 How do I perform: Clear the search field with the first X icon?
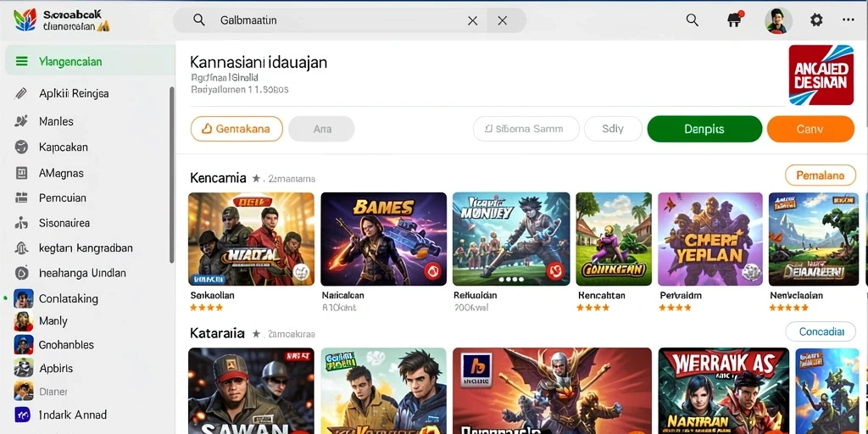(x=473, y=20)
